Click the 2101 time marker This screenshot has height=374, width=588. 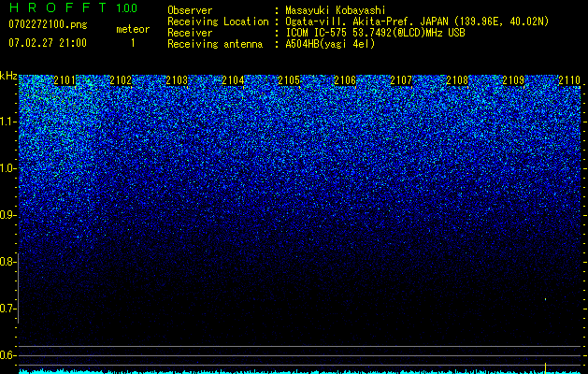click(65, 80)
